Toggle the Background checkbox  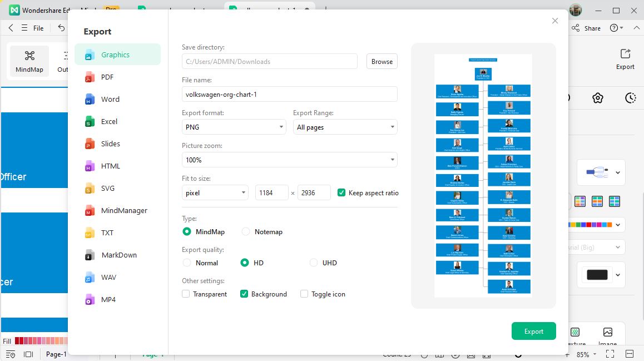click(244, 294)
